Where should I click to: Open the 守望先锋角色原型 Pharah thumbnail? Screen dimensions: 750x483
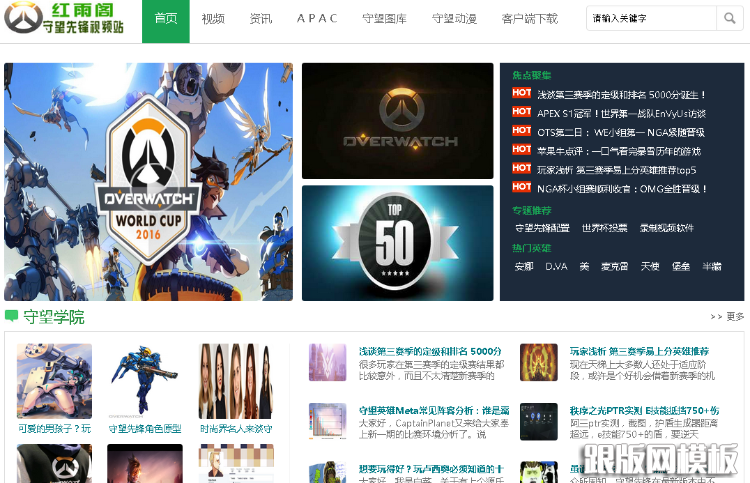145,382
